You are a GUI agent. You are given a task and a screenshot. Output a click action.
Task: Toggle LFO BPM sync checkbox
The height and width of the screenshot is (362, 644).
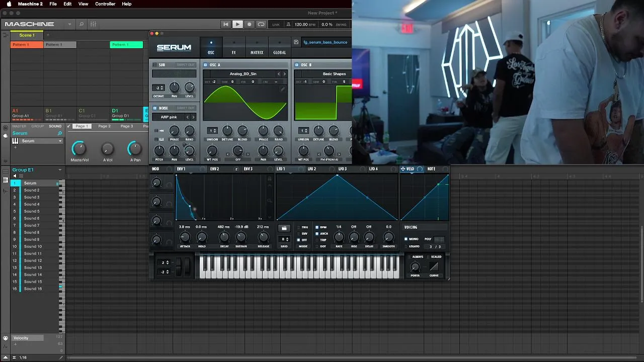click(x=317, y=227)
